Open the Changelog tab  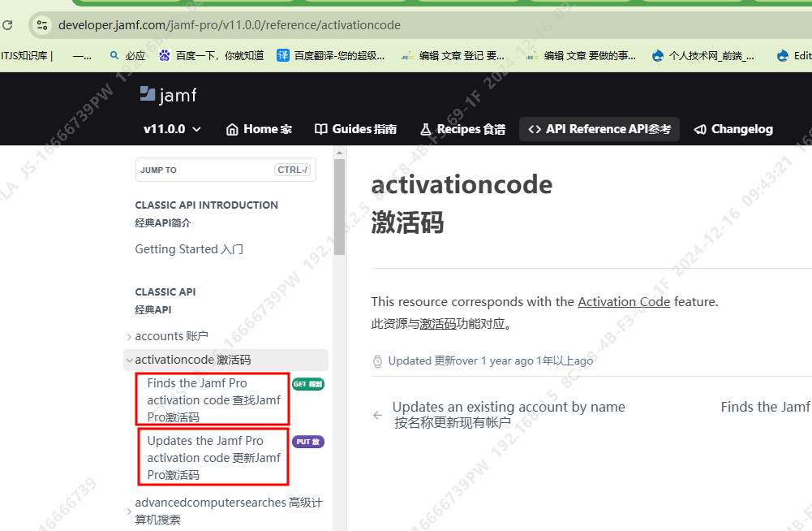(x=733, y=129)
